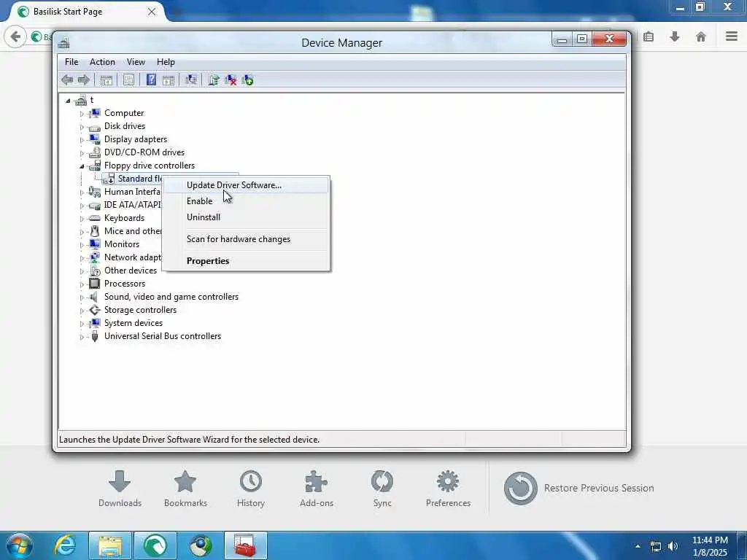The width and height of the screenshot is (747, 560).
Task: Open Windows Explorer folder on the taskbar
Action: 110,545
